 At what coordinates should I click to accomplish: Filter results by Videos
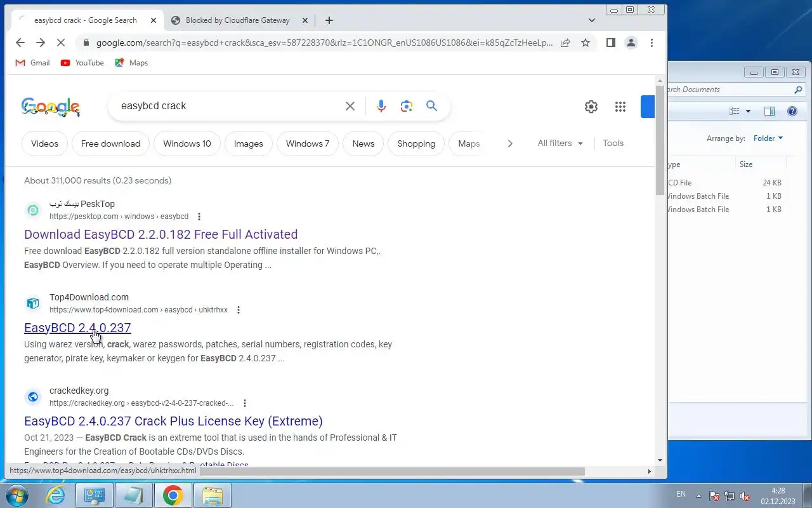tap(44, 144)
